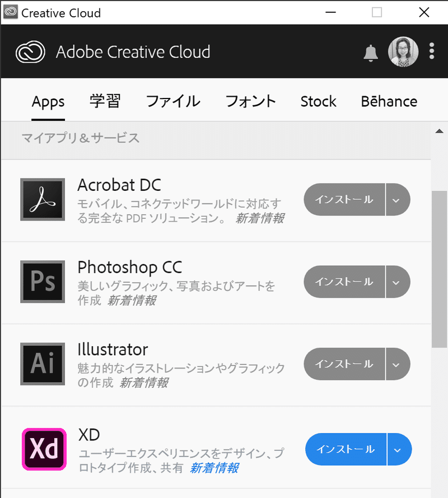Image resolution: width=448 pixels, height=498 pixels.
Task: Install Photoshop CC with インストール button
Action: (344, 281)
